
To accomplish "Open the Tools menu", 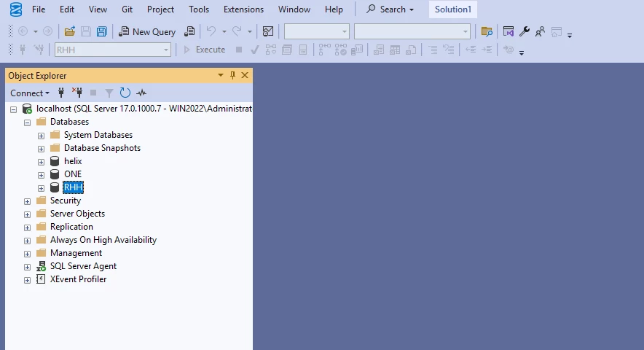I will pos(199,9).
